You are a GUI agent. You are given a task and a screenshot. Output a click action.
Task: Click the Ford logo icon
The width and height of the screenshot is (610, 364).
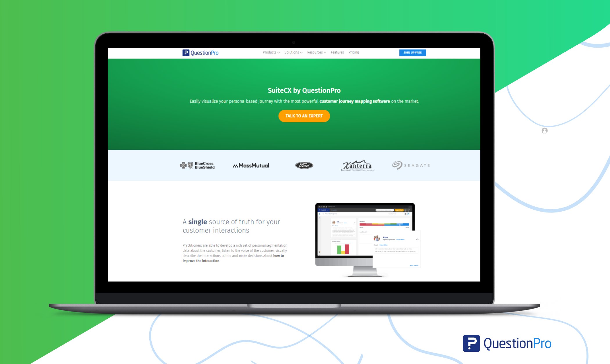pyautogui.click(x=304, y=165)
